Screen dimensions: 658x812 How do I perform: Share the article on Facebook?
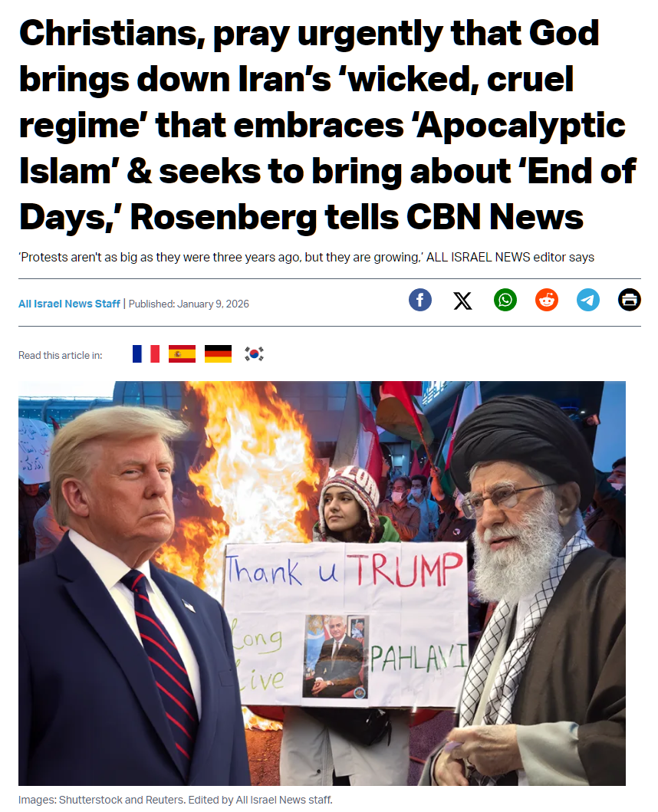419,300
